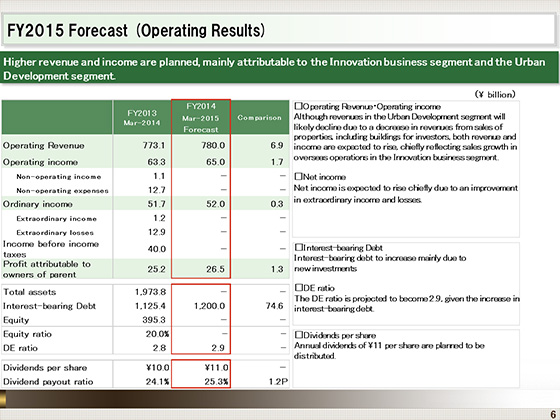Click the Total assets value 1,973.8
This screenshot has width=560, height=420.
[x=150, y=292]
